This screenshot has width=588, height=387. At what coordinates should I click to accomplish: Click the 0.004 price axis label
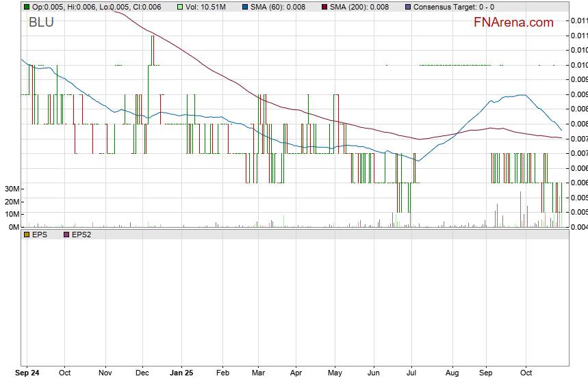(x=578, y=227)
